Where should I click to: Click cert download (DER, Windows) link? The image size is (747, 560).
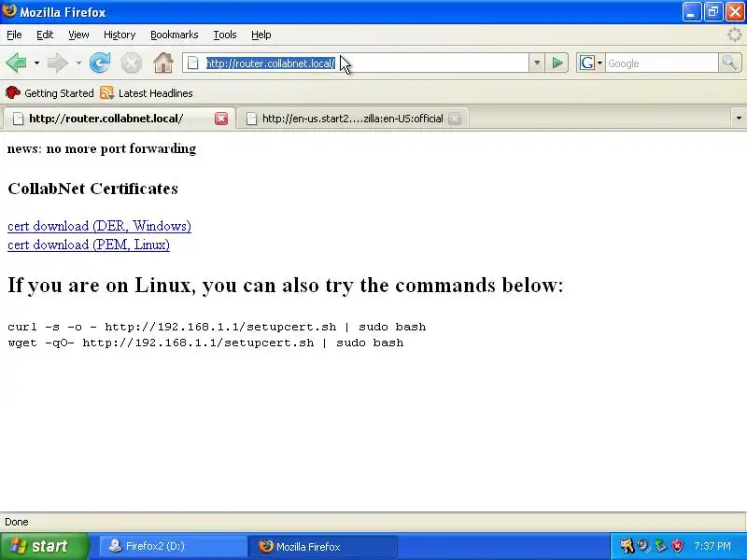click(99, 226)
